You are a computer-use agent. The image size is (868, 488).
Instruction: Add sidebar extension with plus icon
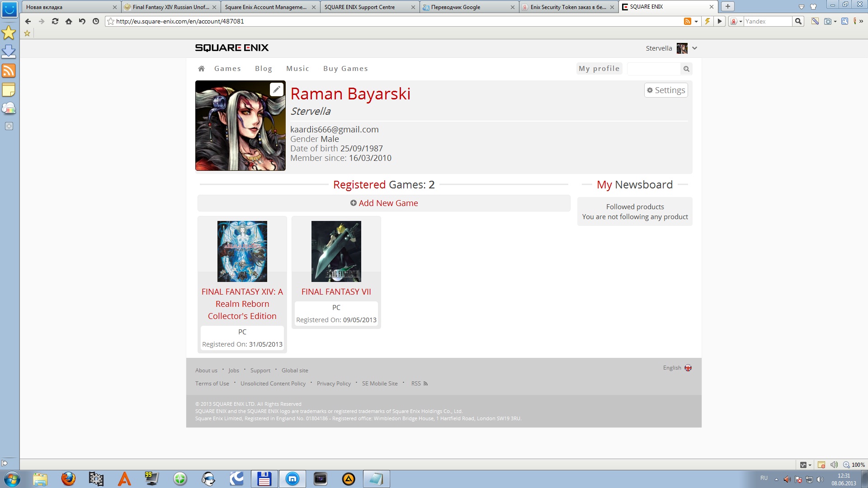(x=9, y=126)
